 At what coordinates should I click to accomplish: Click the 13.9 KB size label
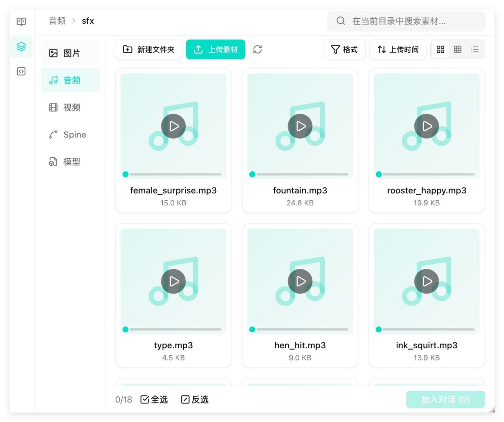coord(427,358)
